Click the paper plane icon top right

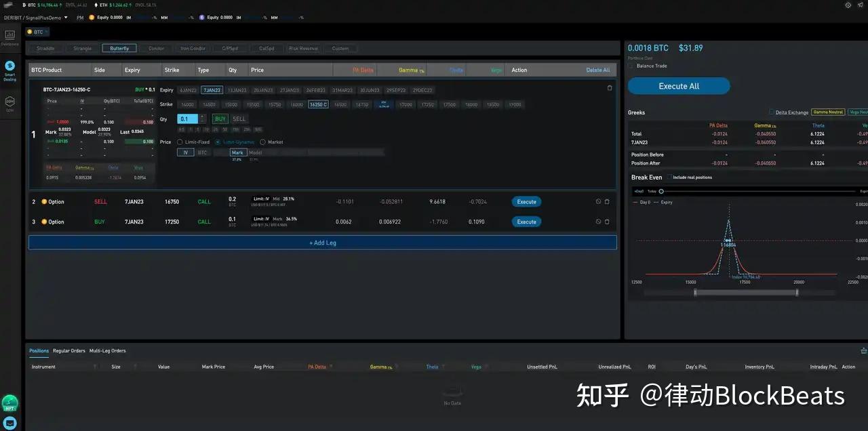pos(860,5)
